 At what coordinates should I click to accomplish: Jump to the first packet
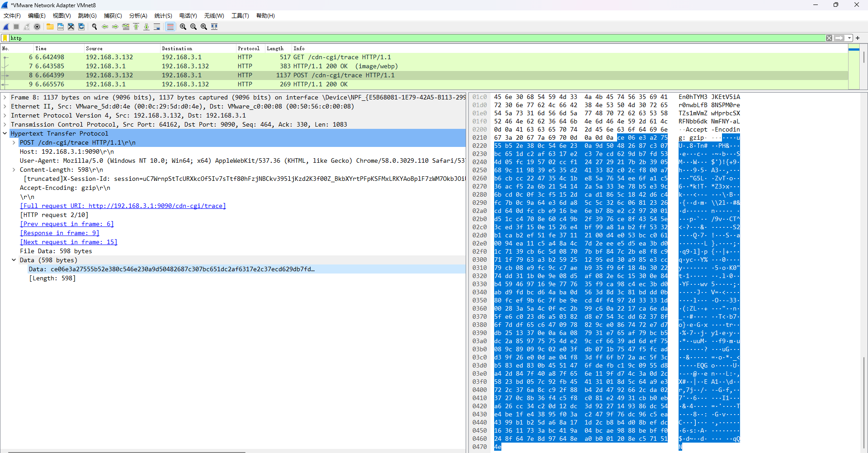136,27
